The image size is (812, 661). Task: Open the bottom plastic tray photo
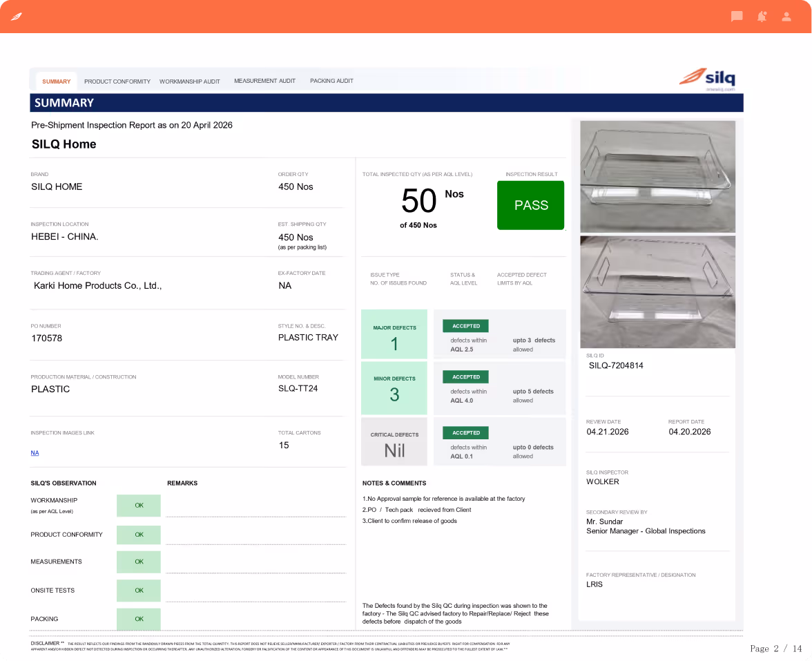tap(657, 292)
